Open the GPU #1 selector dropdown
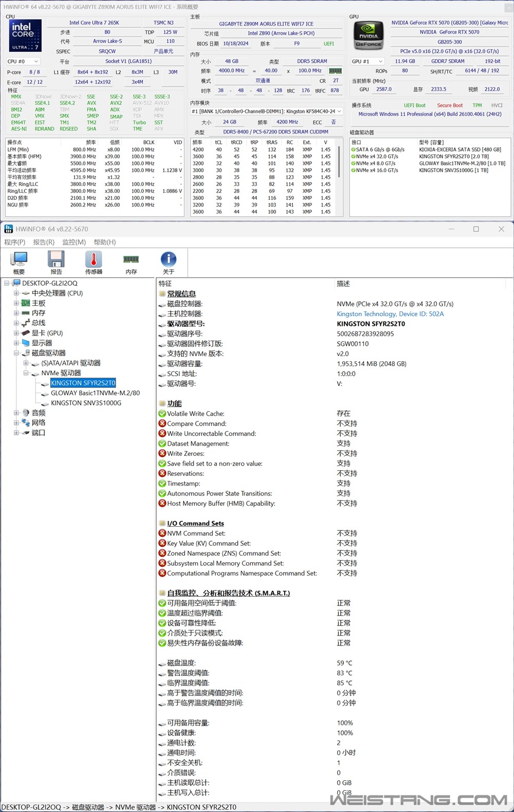 tap(368, 62)
